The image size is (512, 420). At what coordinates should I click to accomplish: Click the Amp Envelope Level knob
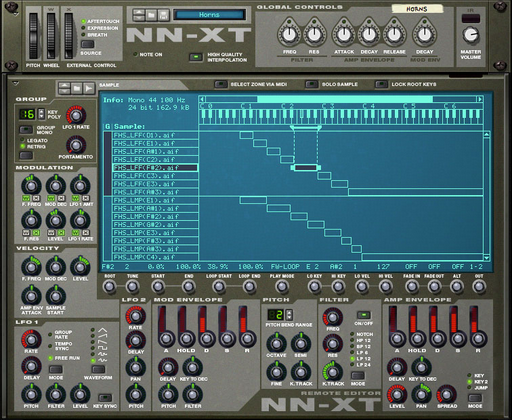[x=397, y=394]
